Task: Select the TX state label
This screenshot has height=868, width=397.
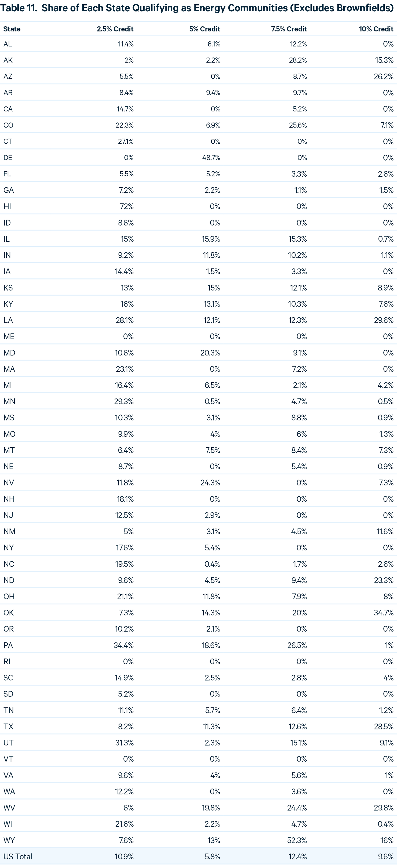Action: (x=8, y=727)
